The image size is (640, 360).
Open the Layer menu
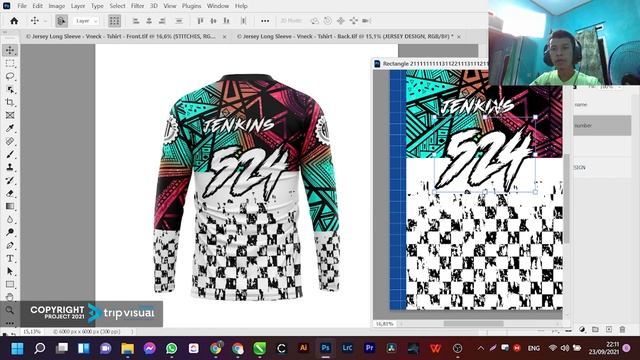click(78, 6)
